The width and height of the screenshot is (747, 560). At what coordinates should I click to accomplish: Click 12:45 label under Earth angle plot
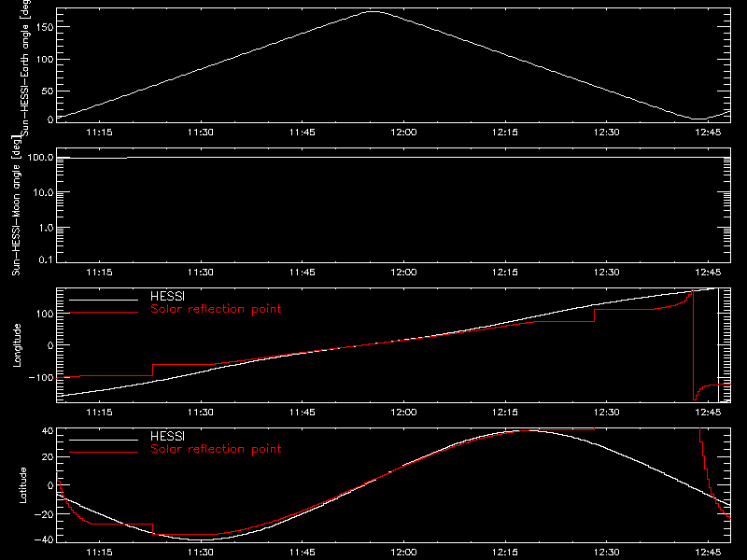coord(708,133)
